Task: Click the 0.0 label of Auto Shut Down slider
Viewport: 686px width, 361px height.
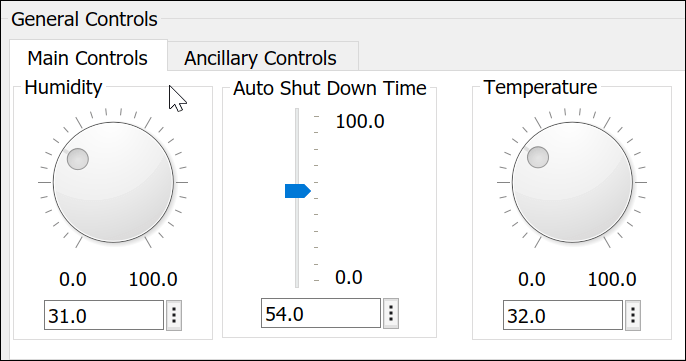Action: (x=349, y=277)
